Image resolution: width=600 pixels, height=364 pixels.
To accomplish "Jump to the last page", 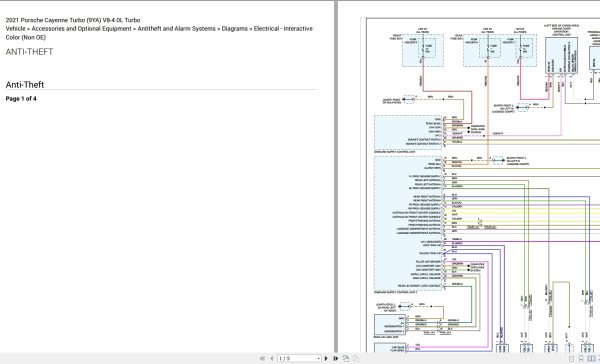I will tap(336, 358).
